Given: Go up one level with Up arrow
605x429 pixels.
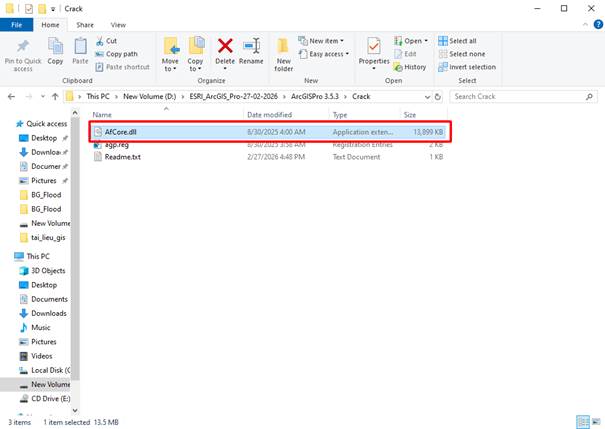Looking at the screenshot, I should (x=50, y=97).
